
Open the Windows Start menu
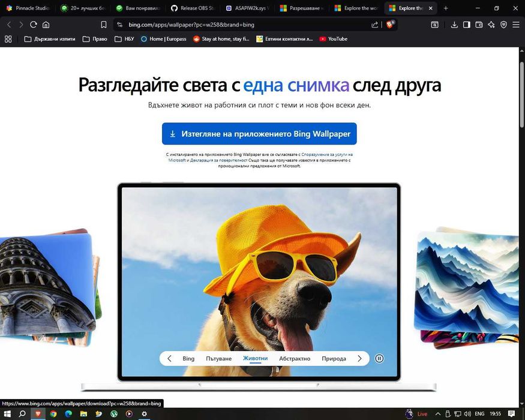[x=7, y=413]
